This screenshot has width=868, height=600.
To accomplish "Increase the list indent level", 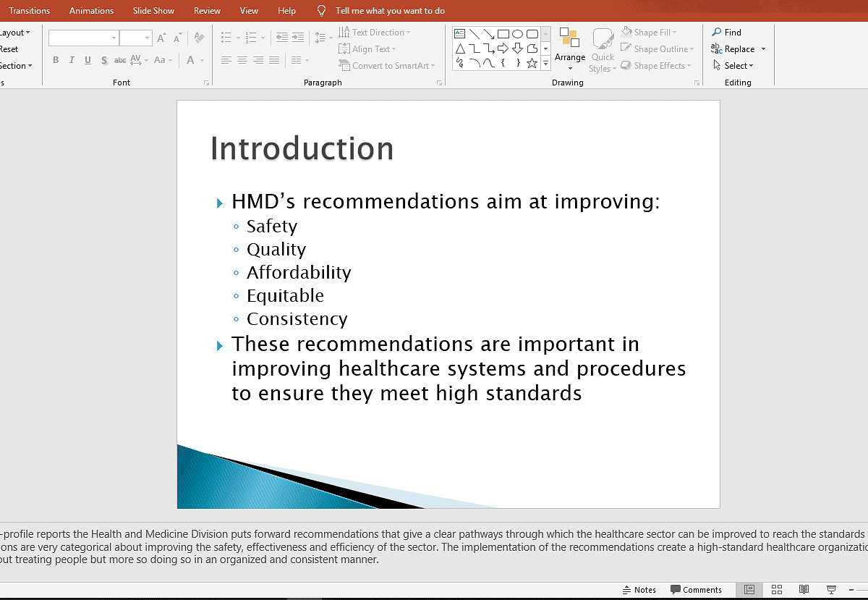I will (x=299, y=38).
